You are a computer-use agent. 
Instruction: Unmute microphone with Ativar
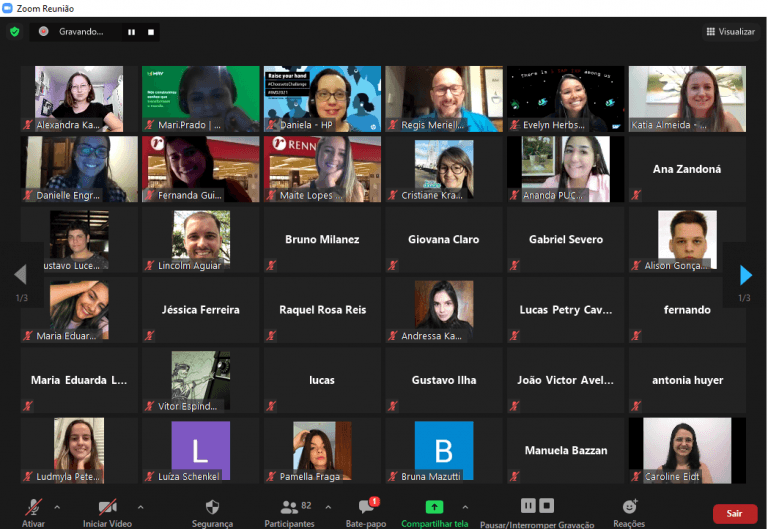click(x=33, y=510)
